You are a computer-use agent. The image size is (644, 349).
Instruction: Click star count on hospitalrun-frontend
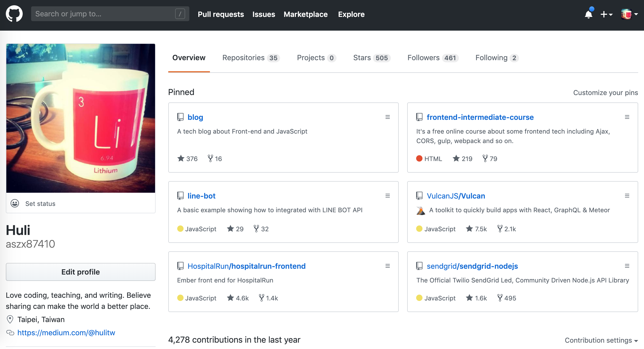(238, 298)
